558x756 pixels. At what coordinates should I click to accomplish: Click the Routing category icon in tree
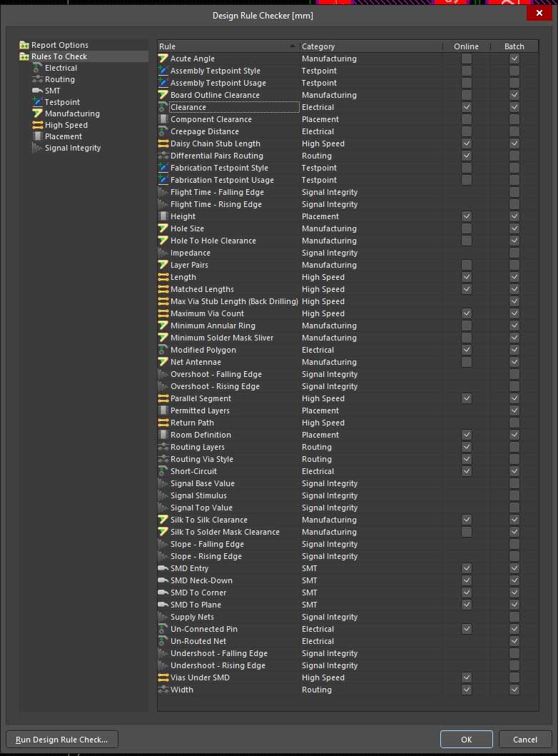[38, 79]
